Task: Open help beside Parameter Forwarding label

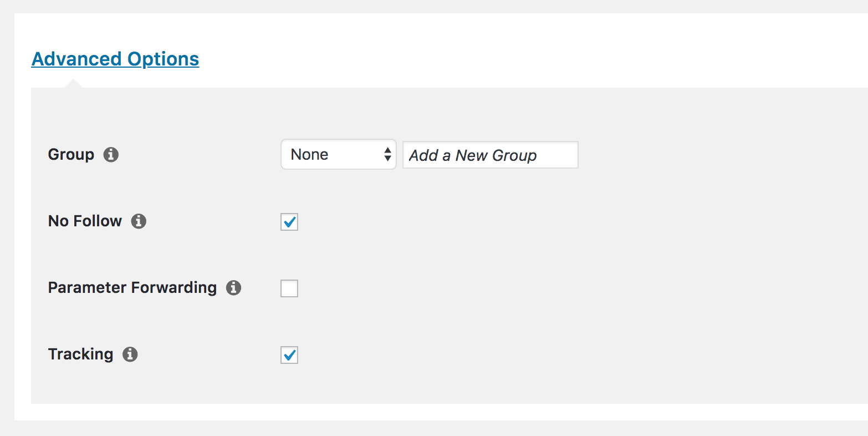Action: click(234, 287)
